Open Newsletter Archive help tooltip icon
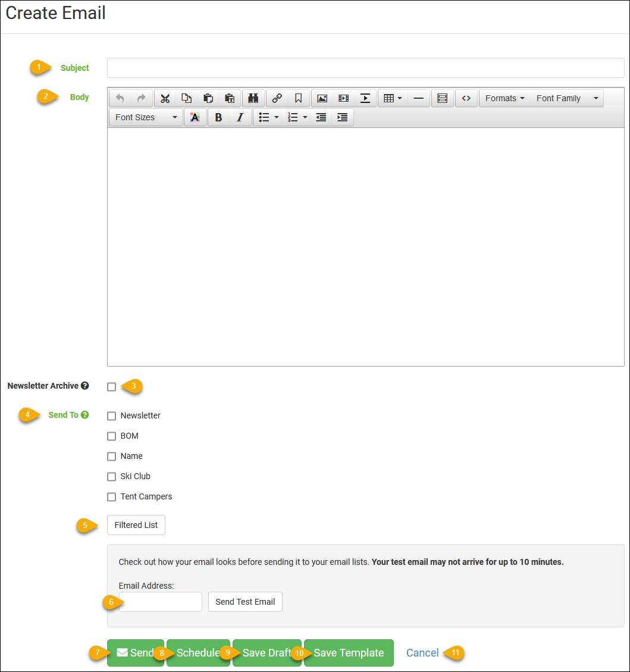This screenshot has height=672, width=630. click(x=85, y=386)
